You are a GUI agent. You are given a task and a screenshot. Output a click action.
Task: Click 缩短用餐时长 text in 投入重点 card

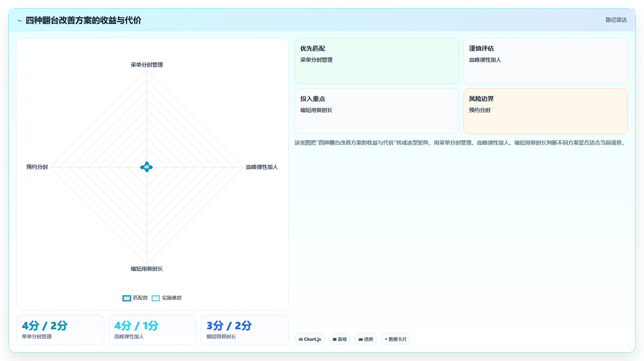pyautogui.click(x=316, y=110)
